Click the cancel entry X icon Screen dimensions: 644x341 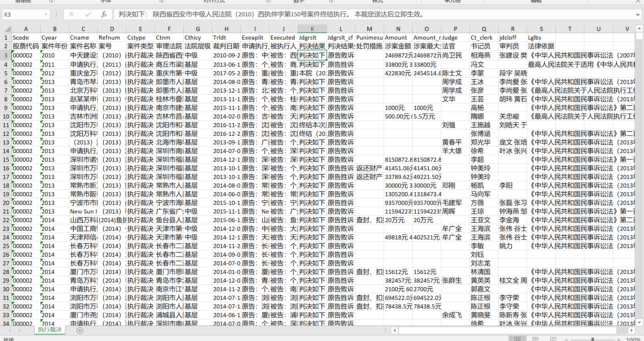point(72,14)
